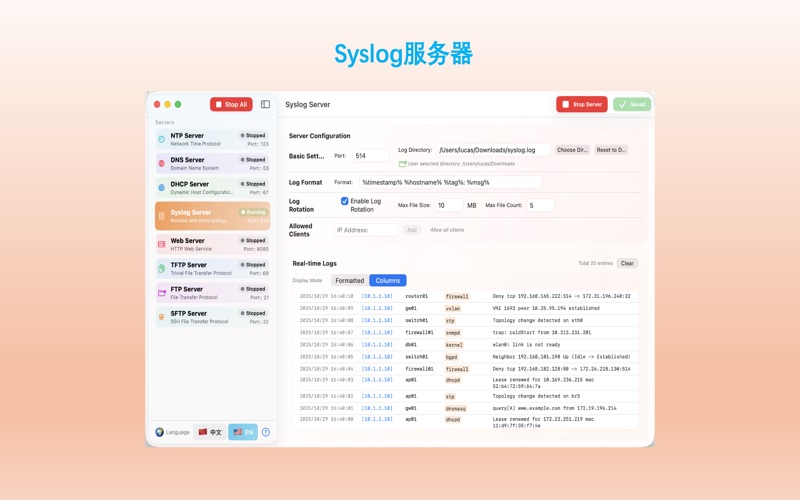This screenshot has height=500, width=800.
Task: Select DHCP Server in sidebar
Action: [213, 188]
